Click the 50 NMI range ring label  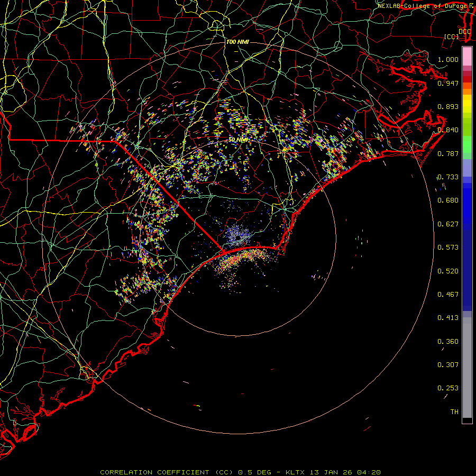click(x=239, y=140)
